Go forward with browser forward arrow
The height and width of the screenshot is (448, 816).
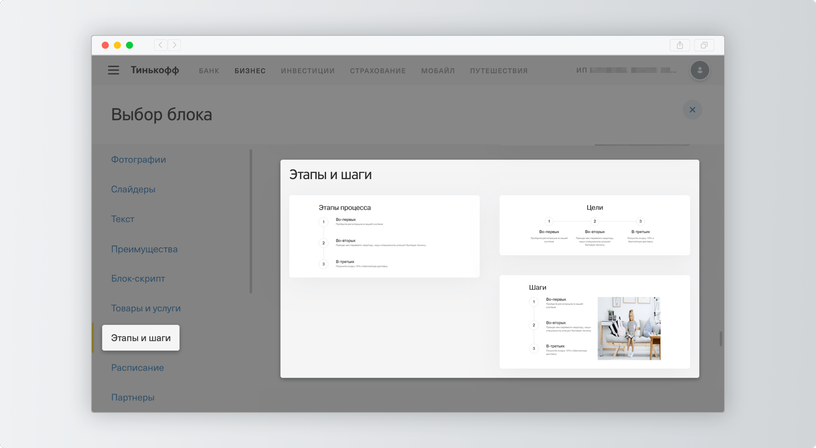click(174, 45)
